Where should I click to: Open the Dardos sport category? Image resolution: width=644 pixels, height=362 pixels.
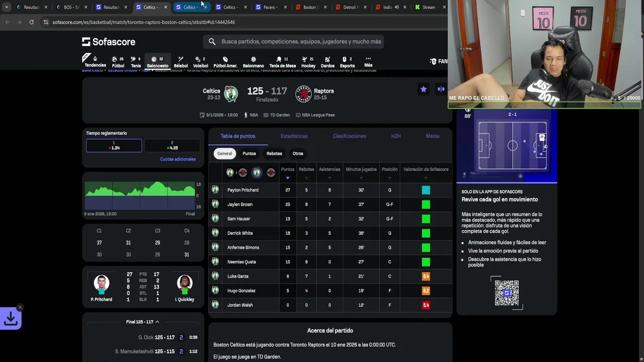328,62
